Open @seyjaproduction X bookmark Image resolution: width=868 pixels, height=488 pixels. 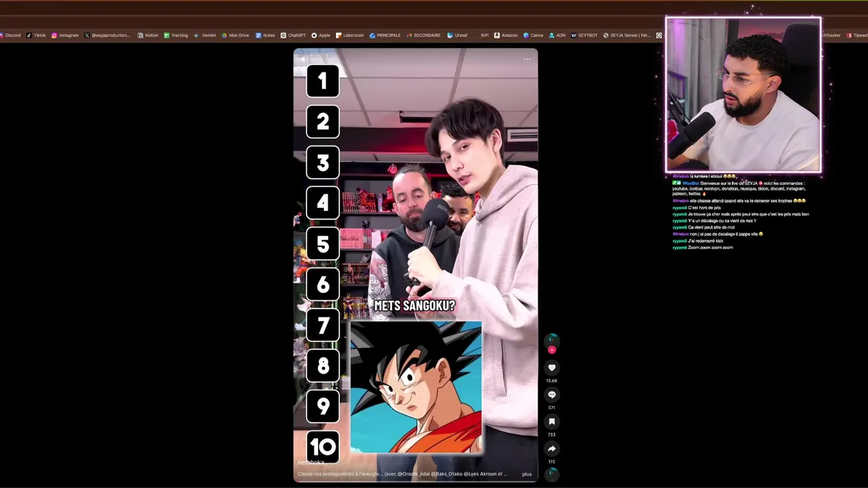click(x=107, y=35)
